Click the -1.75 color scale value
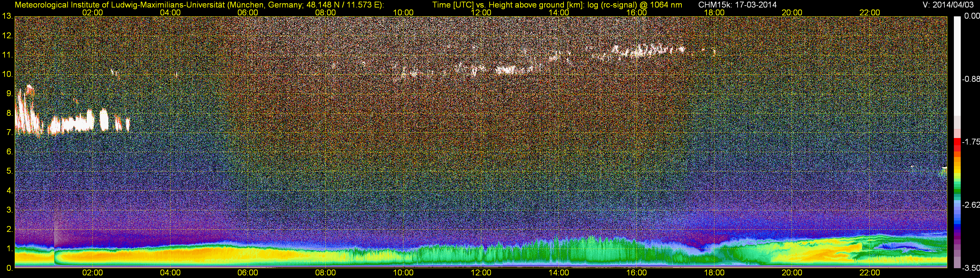The image size is (980, 278). [970, 142]
